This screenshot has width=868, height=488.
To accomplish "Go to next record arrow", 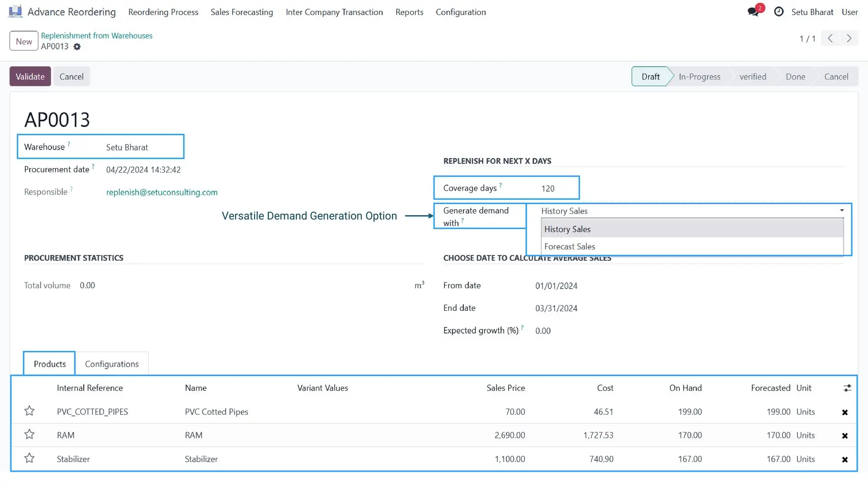I will click(x=849, y=38).
